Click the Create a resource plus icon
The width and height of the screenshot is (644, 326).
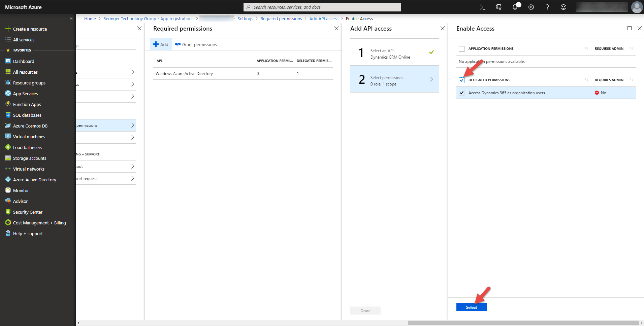[8, 29]
